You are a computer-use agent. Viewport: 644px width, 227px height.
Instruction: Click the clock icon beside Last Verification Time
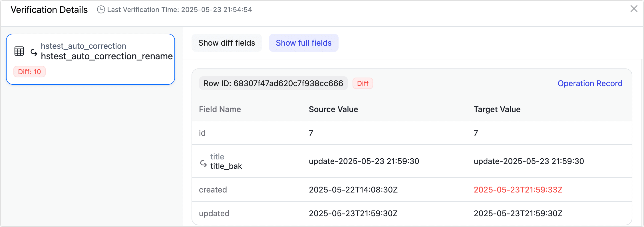pos(101,10)
